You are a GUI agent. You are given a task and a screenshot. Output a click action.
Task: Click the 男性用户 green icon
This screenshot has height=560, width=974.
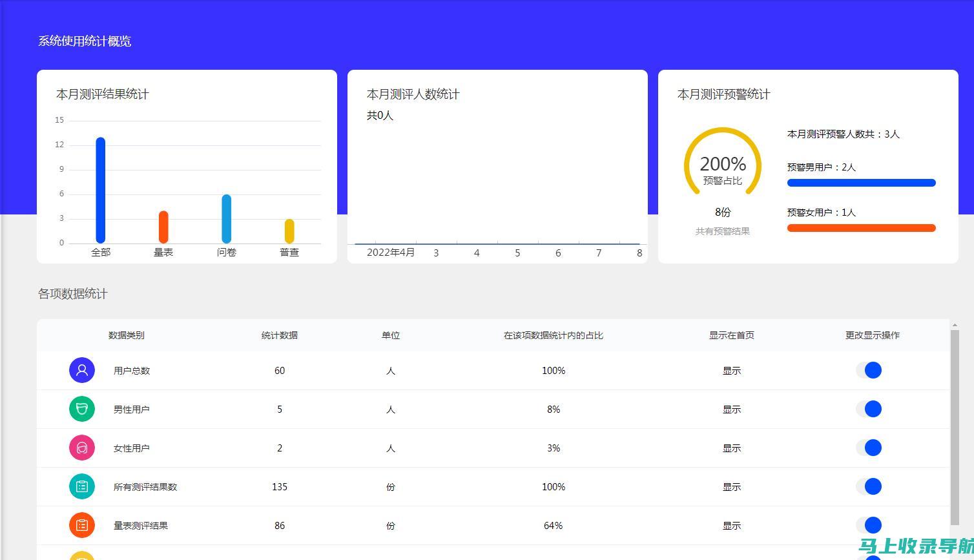click(x=82, y=409)
